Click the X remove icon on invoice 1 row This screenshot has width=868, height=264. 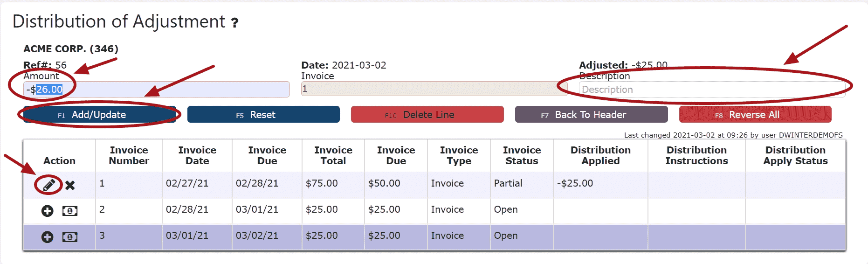[70, 185]
